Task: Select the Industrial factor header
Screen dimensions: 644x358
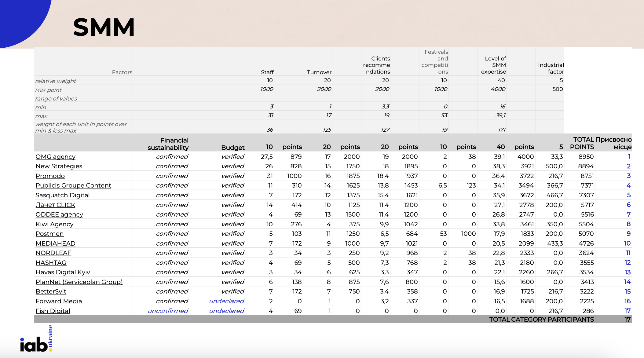Action: click(x=551, y=68)
